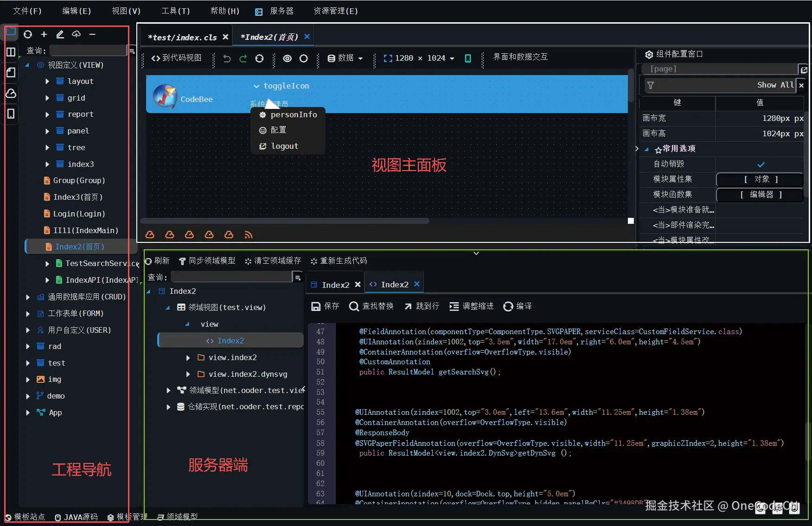The image size is (812, 526).
Task: Click the server panel Refresh button
Action: [x=157, y=261]
